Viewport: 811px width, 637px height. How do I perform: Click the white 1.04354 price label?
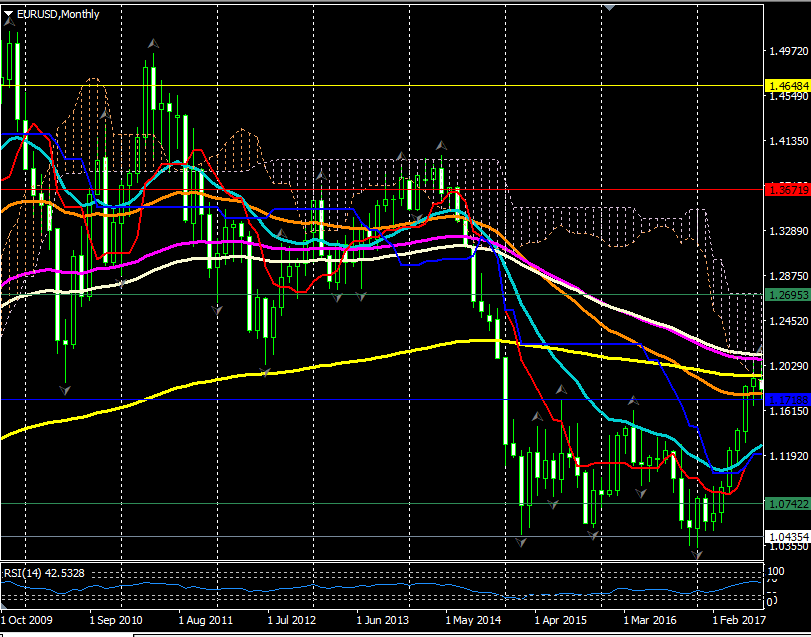click(x=786, y=537)
